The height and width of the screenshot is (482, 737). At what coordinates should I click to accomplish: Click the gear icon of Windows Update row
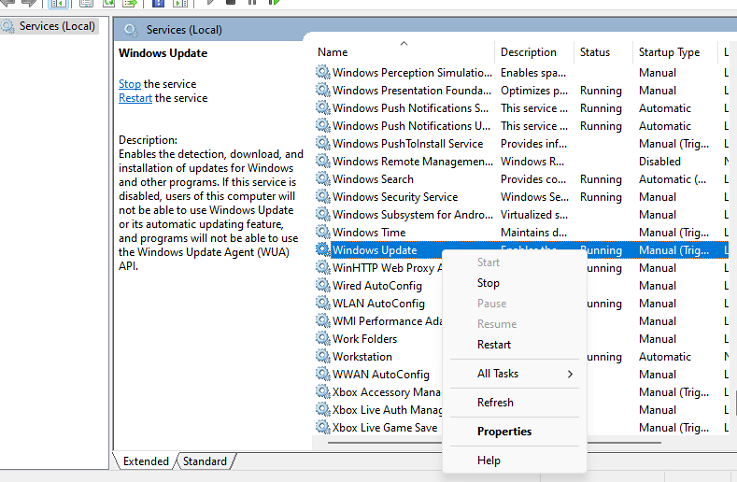click(x=322, y=250)
